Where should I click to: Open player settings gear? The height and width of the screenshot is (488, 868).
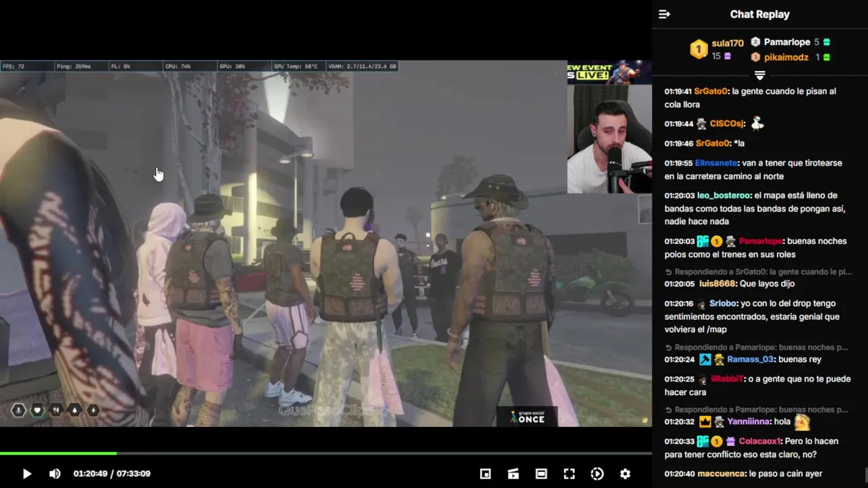click(x=625, y=474)
